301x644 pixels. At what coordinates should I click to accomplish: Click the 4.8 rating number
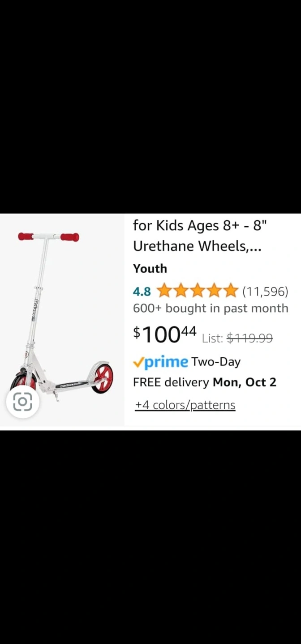click(142, 292)
